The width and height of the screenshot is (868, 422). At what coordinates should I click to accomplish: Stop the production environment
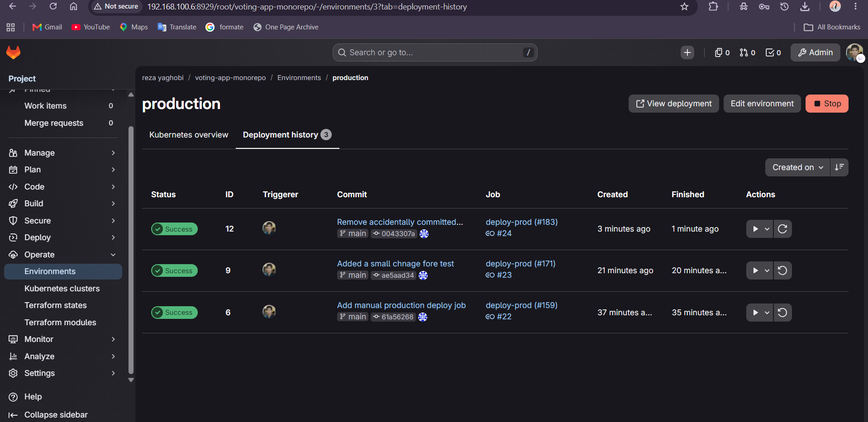[x=827, y=104]
